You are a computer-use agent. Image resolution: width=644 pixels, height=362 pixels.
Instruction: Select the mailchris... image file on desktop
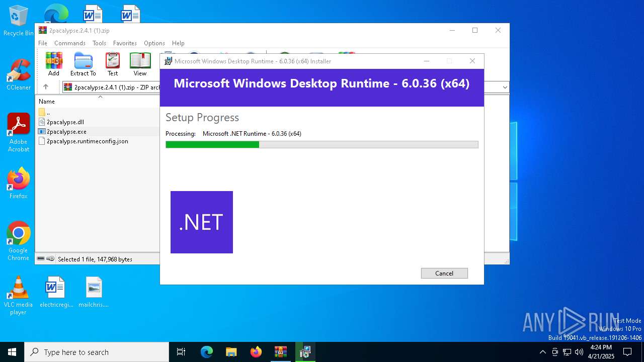point(94,292)
